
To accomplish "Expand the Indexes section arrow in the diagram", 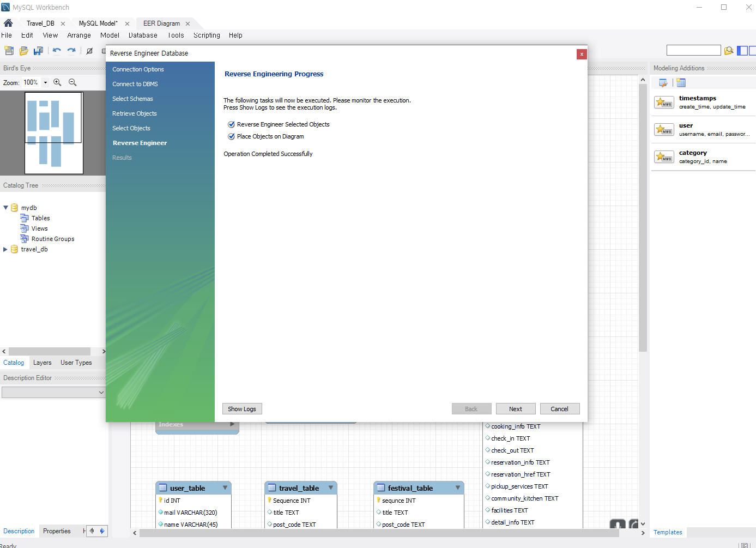I will (x=232, y=424).
